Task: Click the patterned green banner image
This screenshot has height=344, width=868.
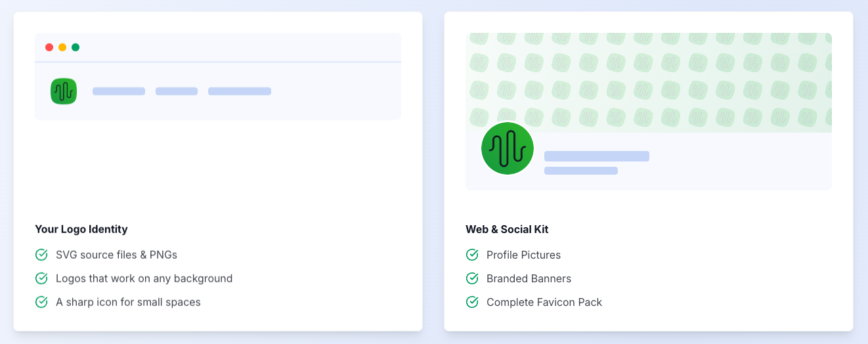Action: pyautogui.click(x=649, y=83)
